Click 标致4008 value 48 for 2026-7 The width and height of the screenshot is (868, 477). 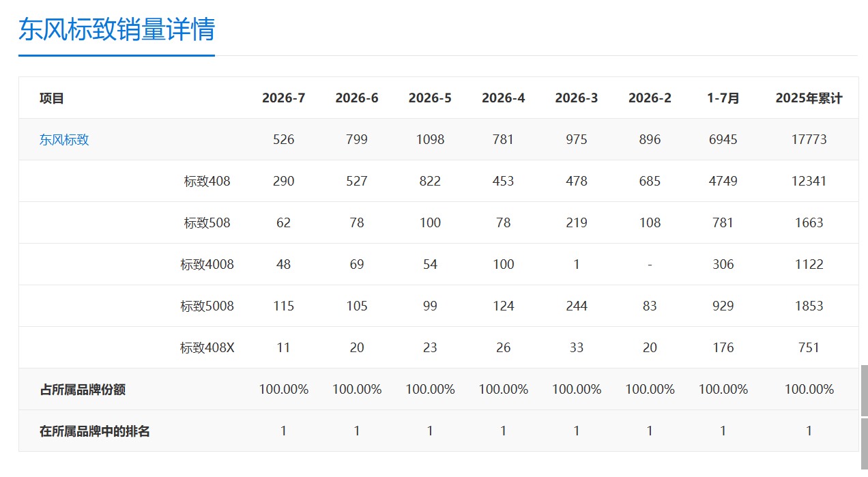tap(284, 265)
